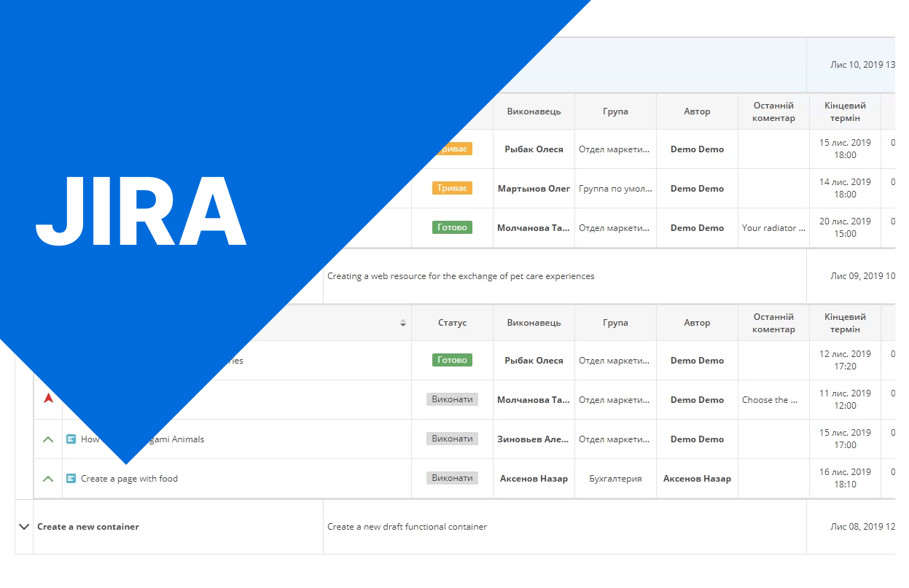909x588 pixels.
Task: Click Виконати badge in Зиновьев row
Action: (x=453, y=439)
